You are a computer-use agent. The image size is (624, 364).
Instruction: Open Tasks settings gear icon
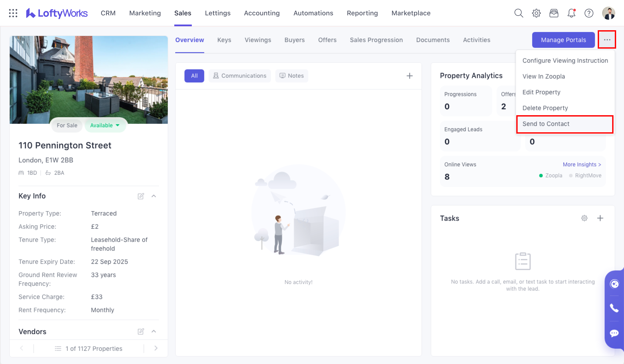pyautogui.click(x=584, y=218)
